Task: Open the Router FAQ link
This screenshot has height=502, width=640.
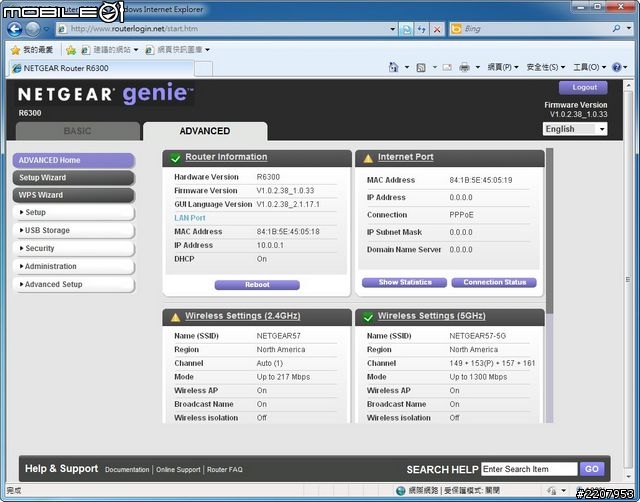Action: tap(224, 470)
